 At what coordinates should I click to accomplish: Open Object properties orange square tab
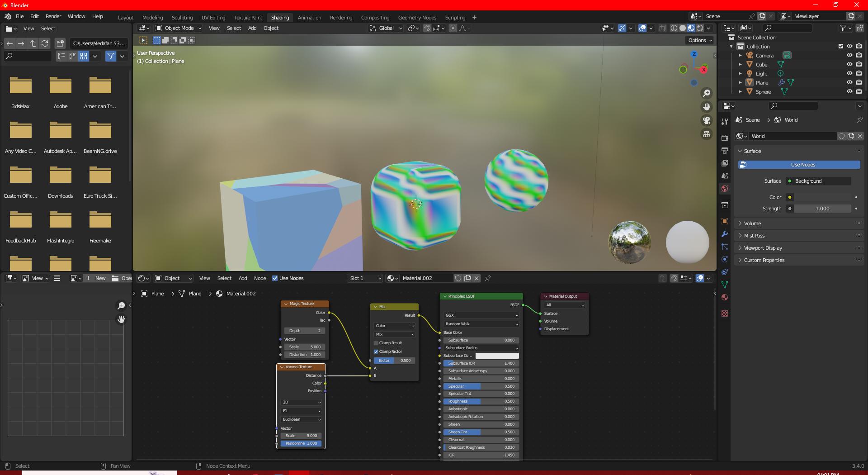[x=725, y=221]
